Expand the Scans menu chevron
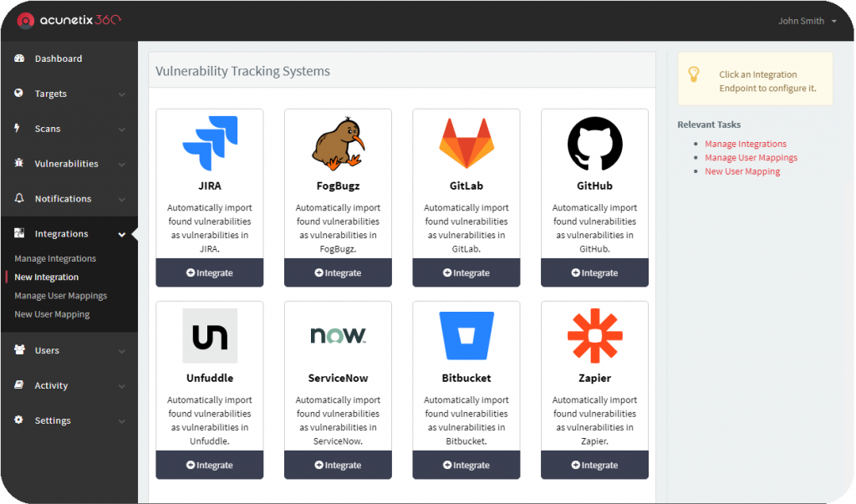This screenshot has height=504, width=856. 122,130
